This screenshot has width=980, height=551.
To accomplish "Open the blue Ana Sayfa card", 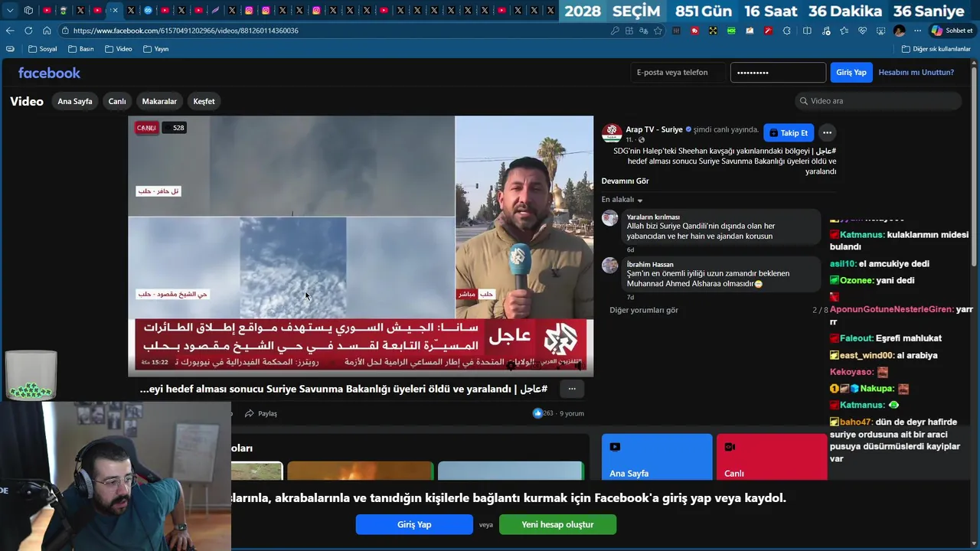I will [x=657, y=458].
